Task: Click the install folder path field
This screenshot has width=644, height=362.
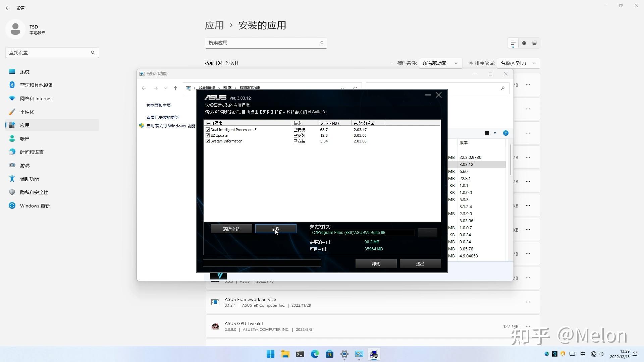Action: (362, 232)
